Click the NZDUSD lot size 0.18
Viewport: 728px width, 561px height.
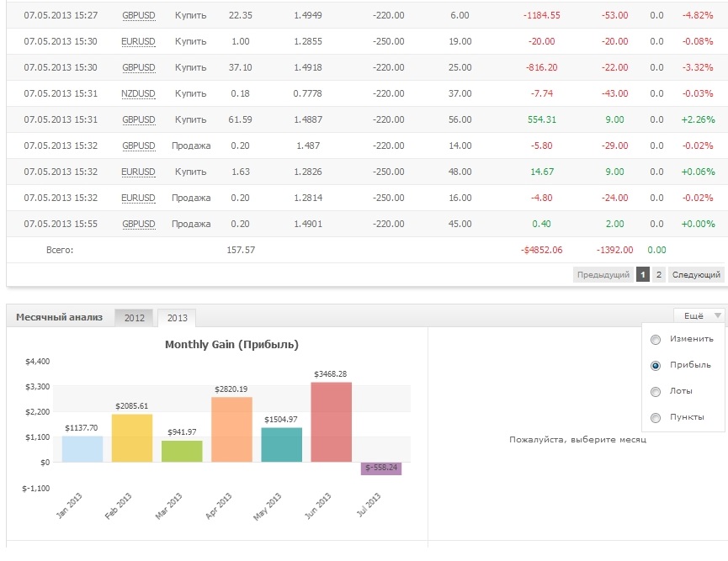(240, 93)
